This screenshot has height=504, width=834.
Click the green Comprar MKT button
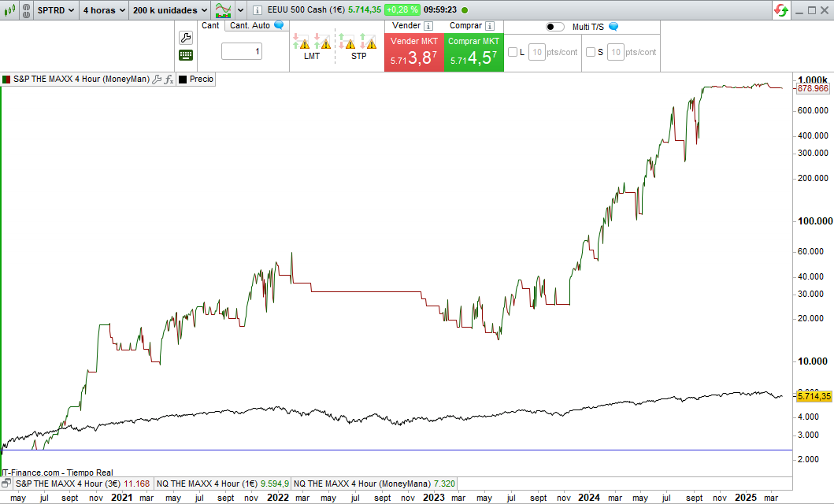(473, 53)
